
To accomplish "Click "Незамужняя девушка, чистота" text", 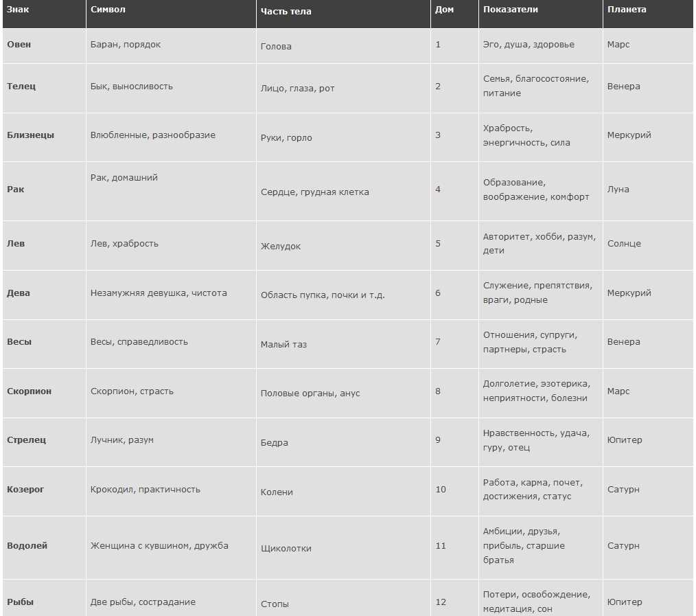I will [159, 293].
